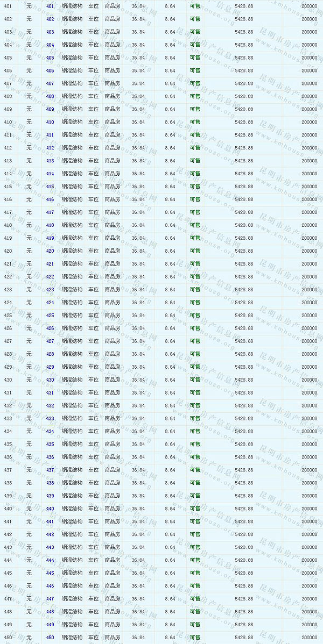323x644 pixels.
Task: Open the blue link for unit 420
Action: [50, 251]
